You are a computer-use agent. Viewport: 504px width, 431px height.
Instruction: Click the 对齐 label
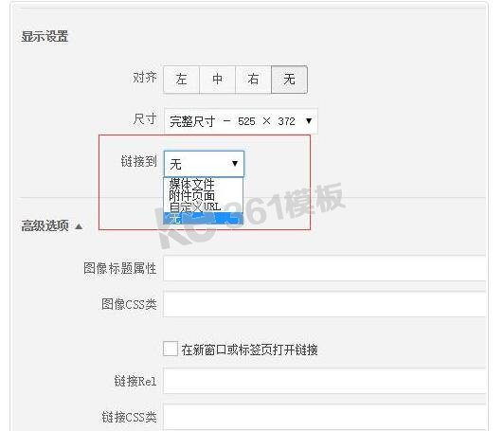(145, 78)
